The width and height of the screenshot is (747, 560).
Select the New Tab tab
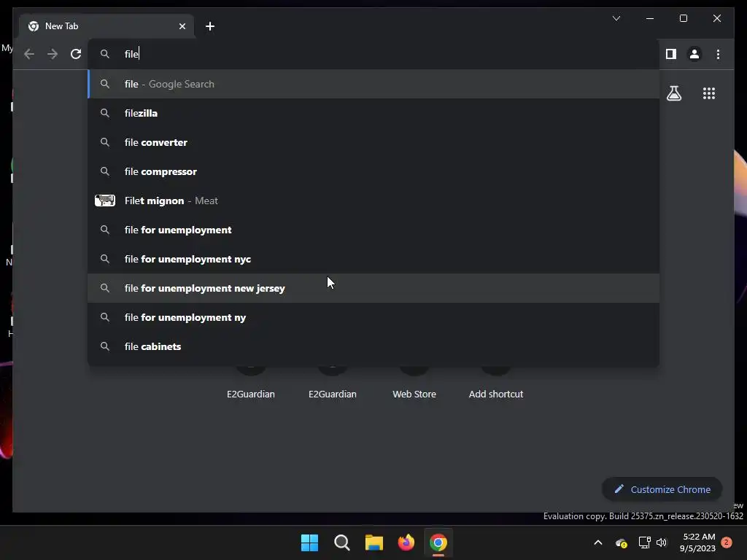tap(107, 26)
